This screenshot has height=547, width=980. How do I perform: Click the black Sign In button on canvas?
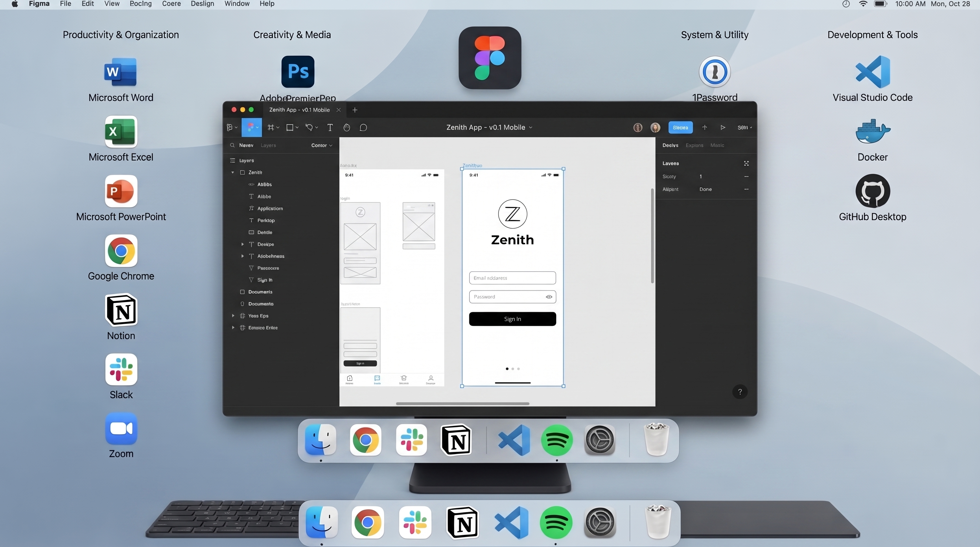click(x=512, y=319)
